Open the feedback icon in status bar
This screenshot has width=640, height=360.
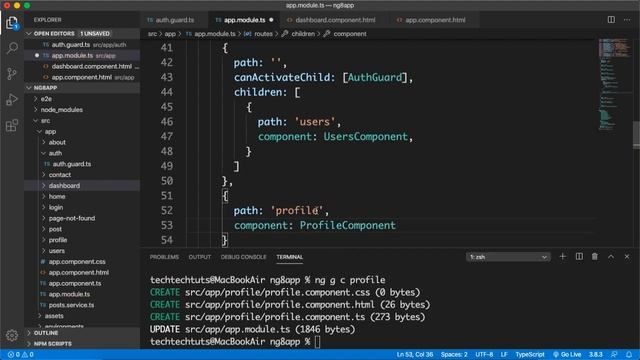pyautogui.click(x=614, y=354)
